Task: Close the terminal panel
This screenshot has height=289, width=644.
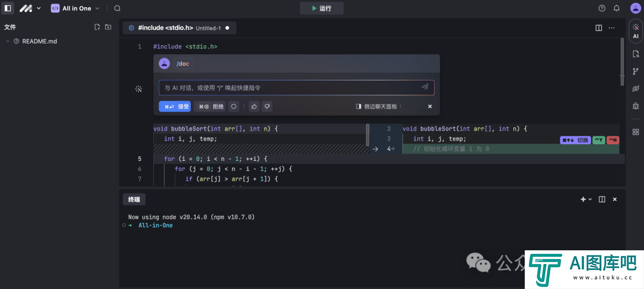Action: 615,199
